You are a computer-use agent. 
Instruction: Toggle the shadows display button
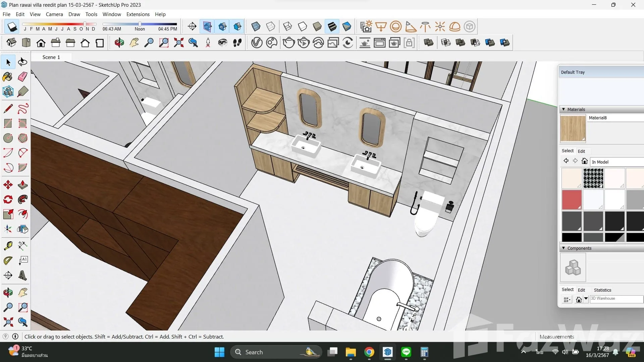tap(12, 26)
